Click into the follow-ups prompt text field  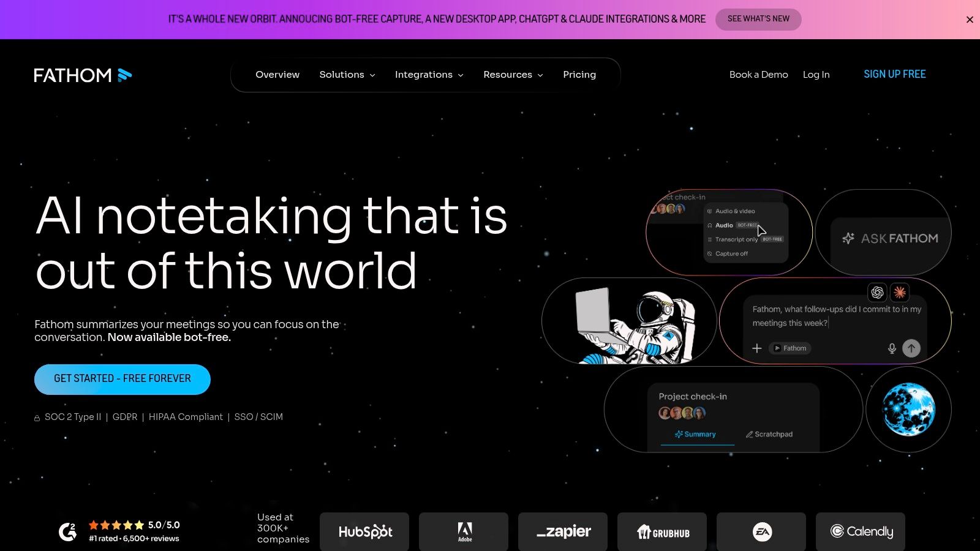[837, 316]
